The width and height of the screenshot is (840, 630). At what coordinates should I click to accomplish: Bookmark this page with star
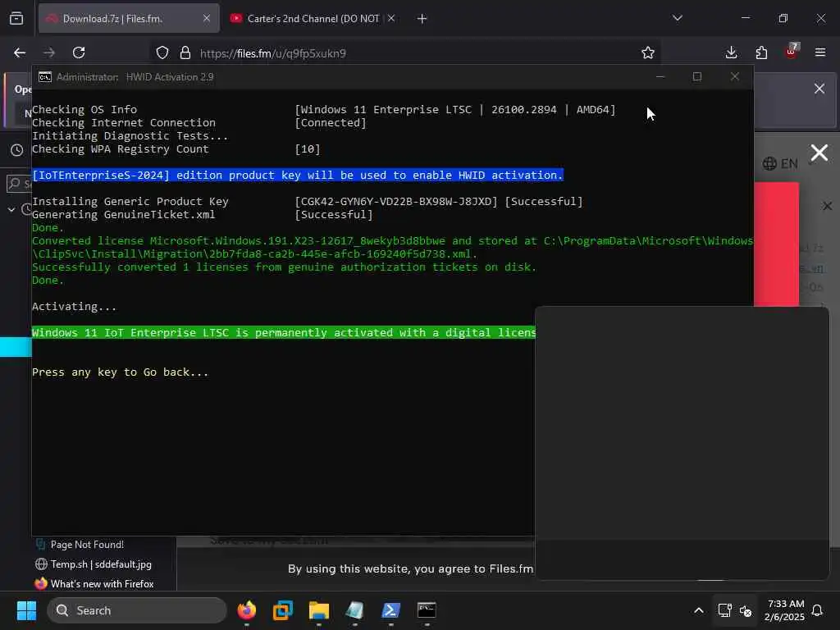click(648, 52)
